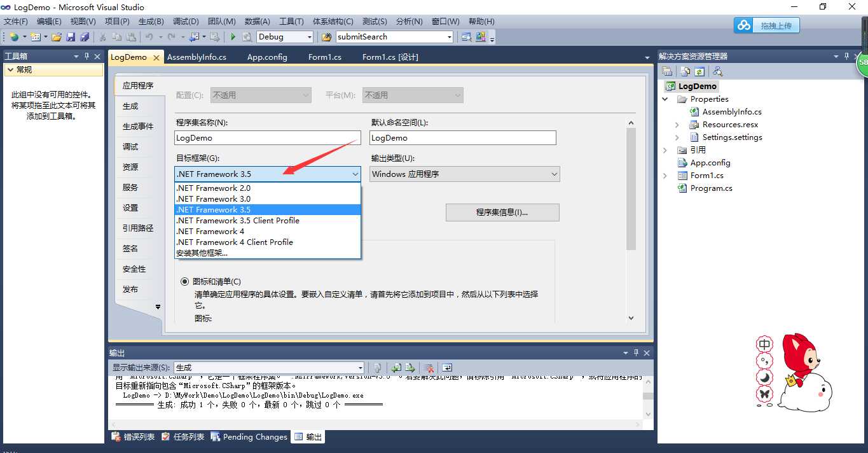Close the LogDemo document tab
Image resolution: width=868 pixels, height=453 pixels.
(156, 57)
